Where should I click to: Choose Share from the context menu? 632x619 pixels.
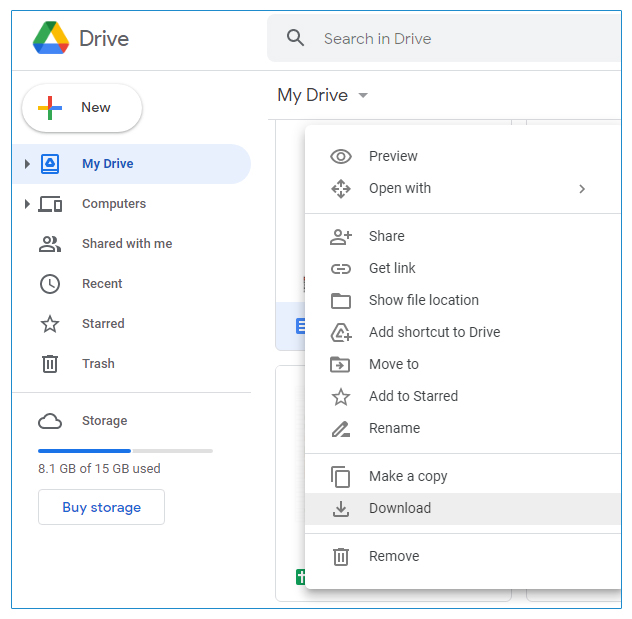click(463, 237)
